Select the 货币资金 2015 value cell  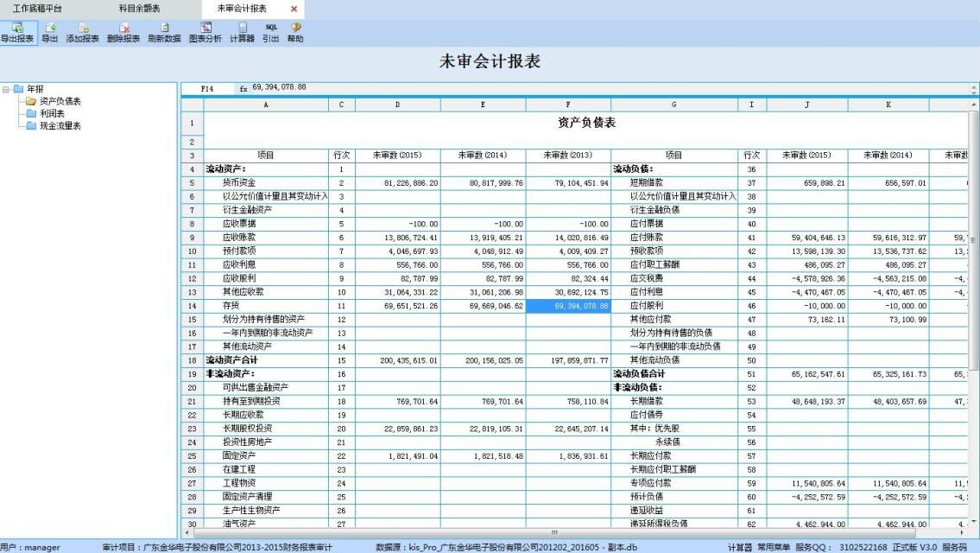[x=397, y=184]
